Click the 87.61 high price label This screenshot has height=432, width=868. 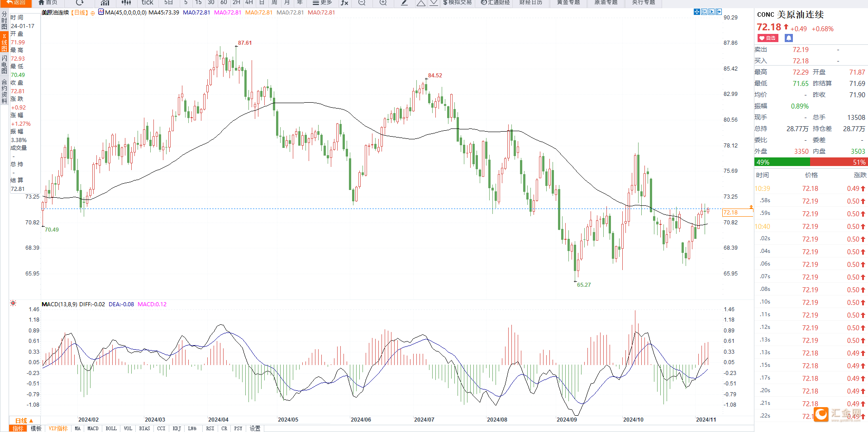point(245,43)
